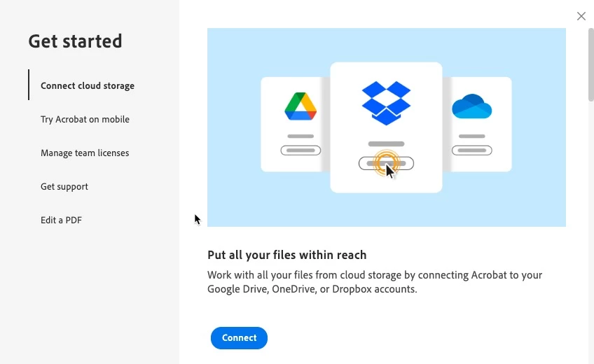Close the Get started dialog
This screenshot has height=364, width=594.
581,16
